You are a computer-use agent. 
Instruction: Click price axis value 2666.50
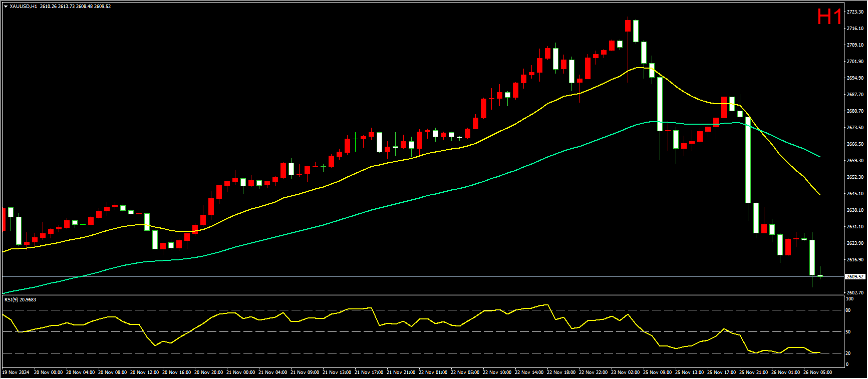coord(855,144)
